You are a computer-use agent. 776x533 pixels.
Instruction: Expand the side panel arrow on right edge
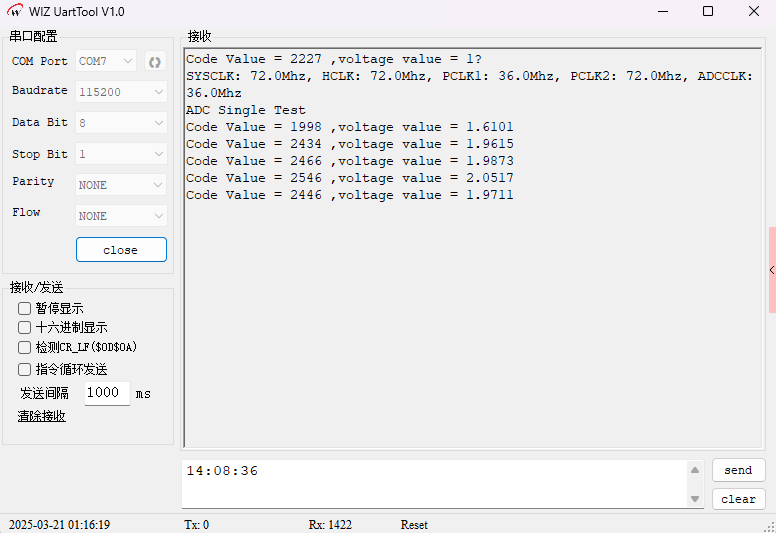771,270
